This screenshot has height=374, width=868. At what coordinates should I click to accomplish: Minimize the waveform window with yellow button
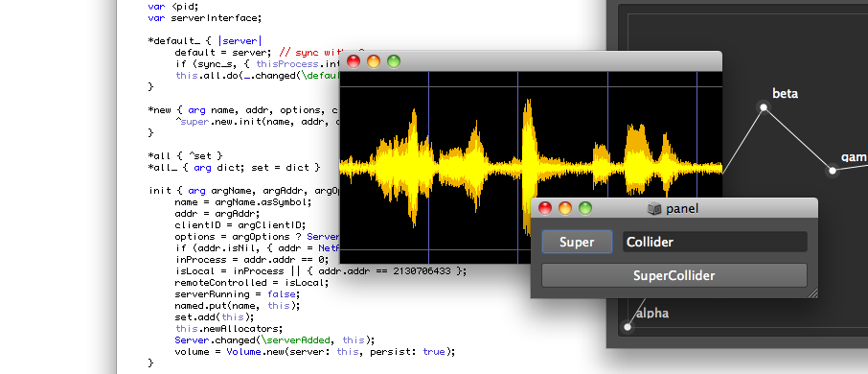point(374,61)
